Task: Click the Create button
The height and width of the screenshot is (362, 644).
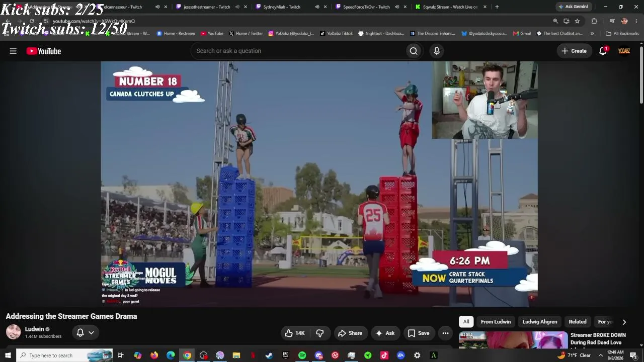Action: point(574,51)
